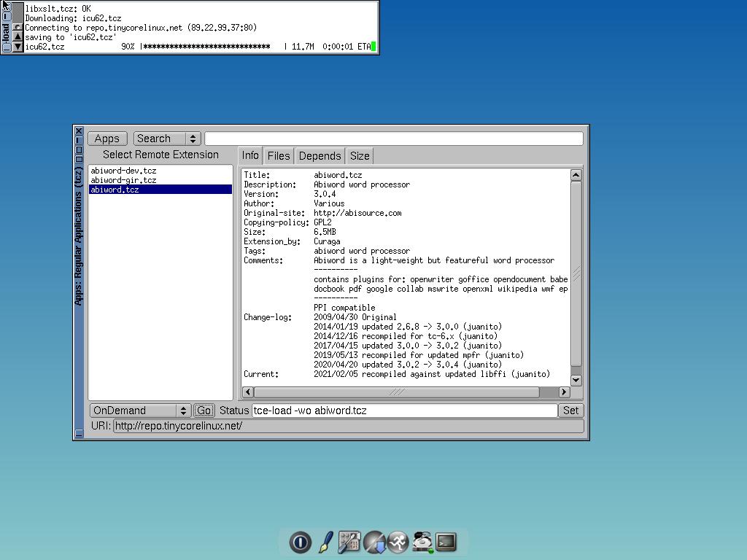Click the bottom button on the download window title bar
The image size is (747, 560).
pos(7,47)
